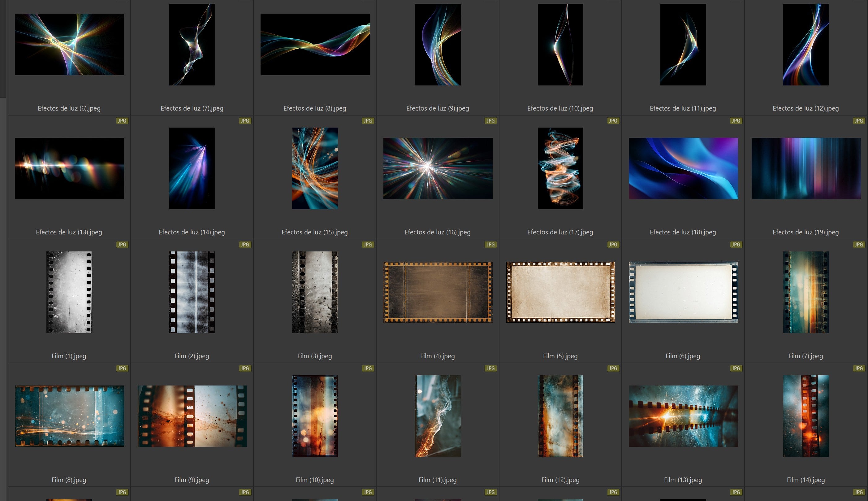The height and width of the screenshot is (501, 868).
Task: Click the JPG badge on Film (7).jpeg
Action: [x=859, y=245]
